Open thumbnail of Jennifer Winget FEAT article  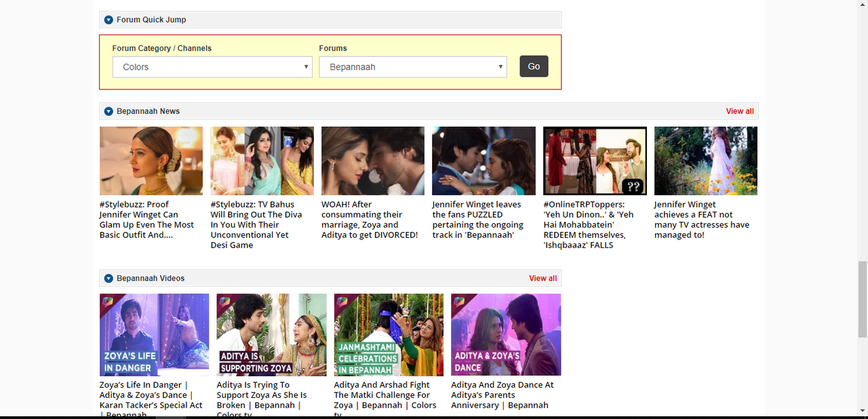tap(706, 161)
